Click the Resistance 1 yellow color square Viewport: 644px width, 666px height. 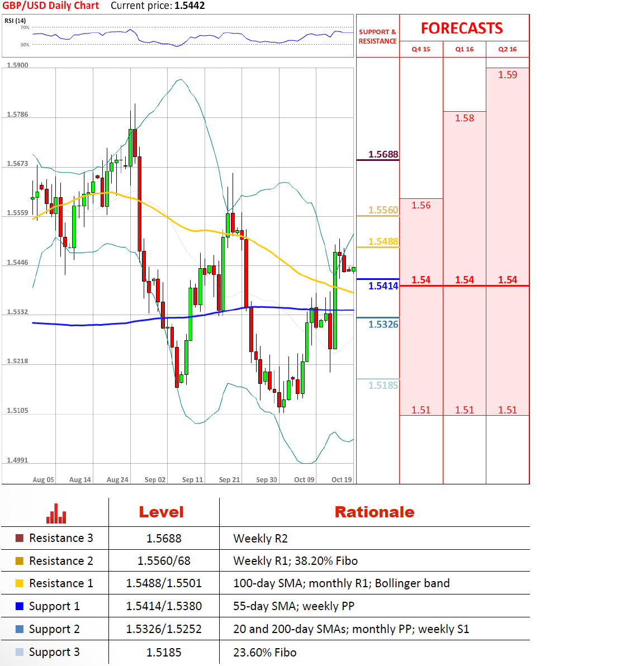click(19, 583)
